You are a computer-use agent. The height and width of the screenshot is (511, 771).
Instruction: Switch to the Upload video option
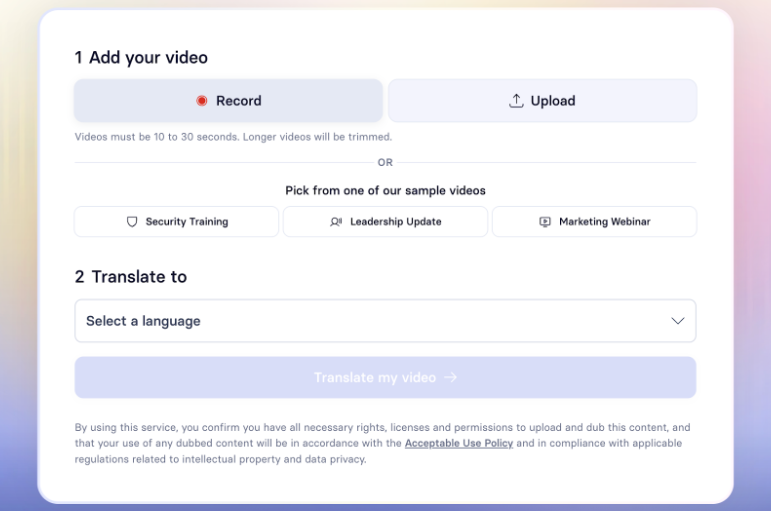(542, 101)
